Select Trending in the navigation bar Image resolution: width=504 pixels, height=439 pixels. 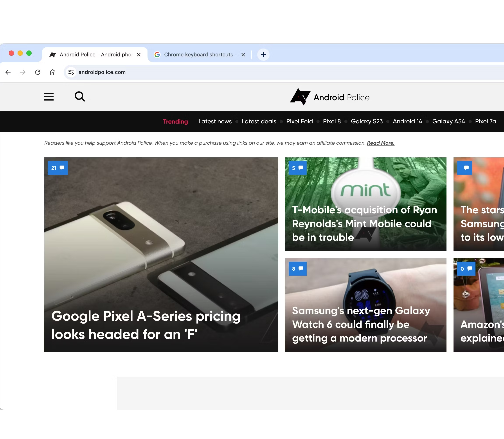click(175, 122)
